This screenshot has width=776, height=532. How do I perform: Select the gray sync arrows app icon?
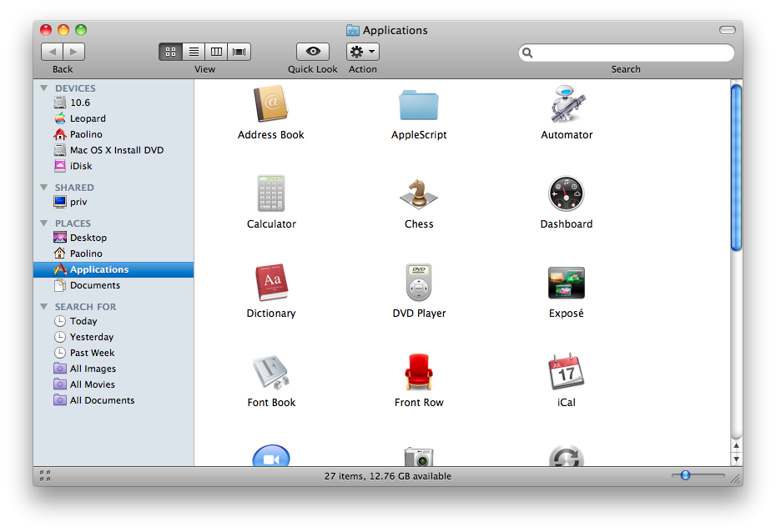point(567,456)
